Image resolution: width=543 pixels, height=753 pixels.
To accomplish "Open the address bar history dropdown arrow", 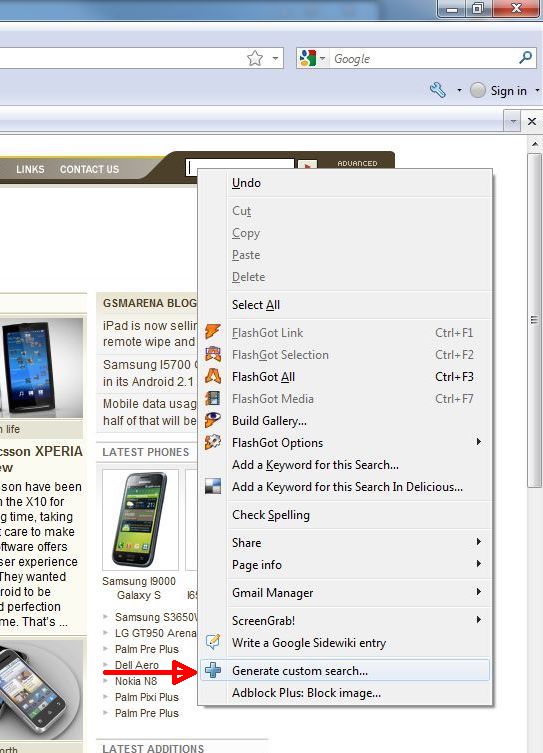I will coord(275,59).
